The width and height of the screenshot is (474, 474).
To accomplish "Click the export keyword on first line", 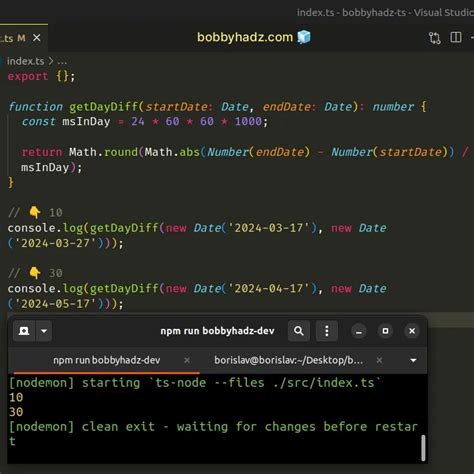I will (28, 76).
